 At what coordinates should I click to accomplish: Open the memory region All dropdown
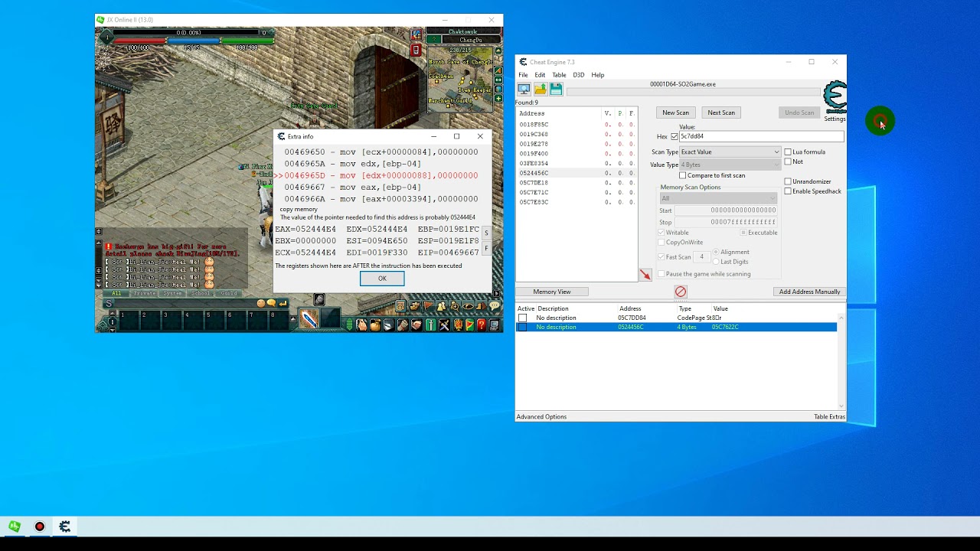click(x=718, y=198)
